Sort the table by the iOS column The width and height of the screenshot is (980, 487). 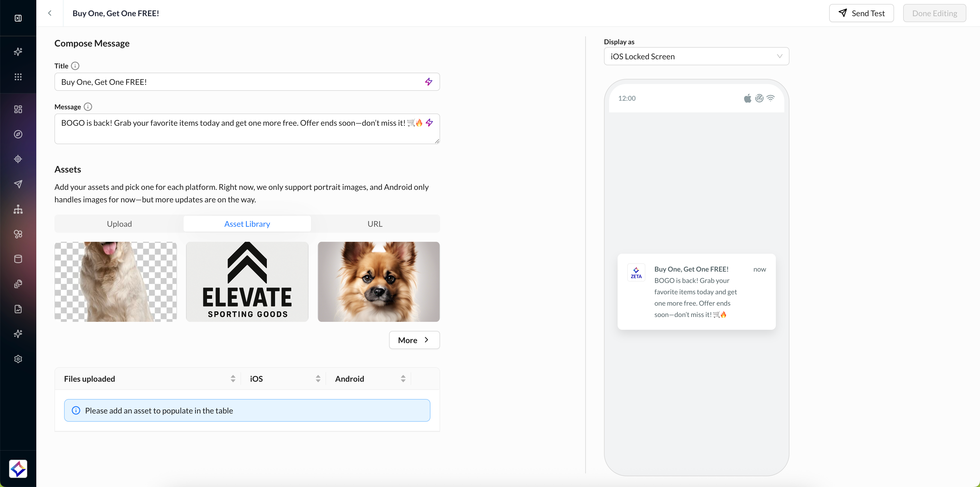tap(318, 379)
